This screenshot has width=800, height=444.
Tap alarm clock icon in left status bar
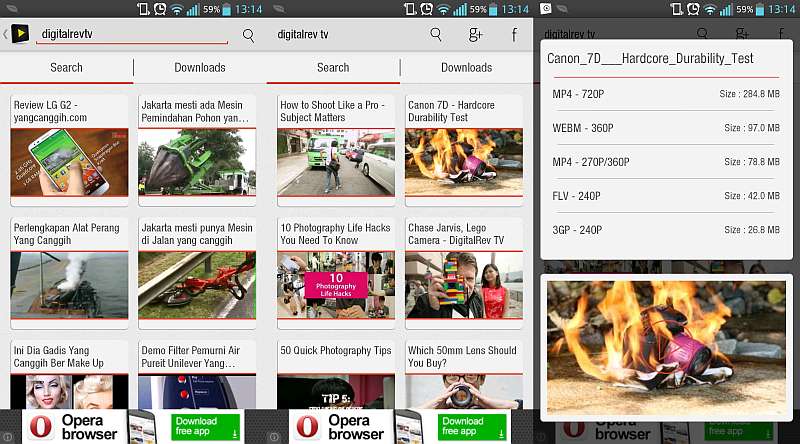point(160,9)
